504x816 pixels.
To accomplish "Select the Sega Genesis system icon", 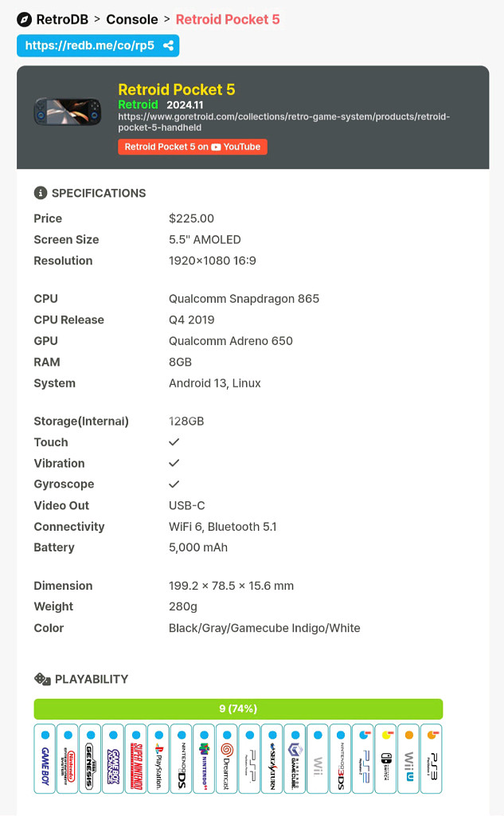I will click(90, 758).
